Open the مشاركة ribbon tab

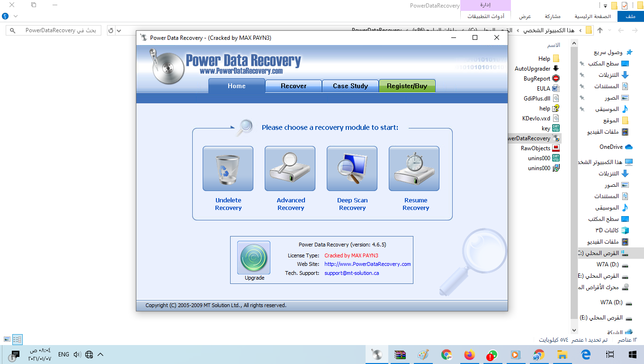coord(553,16)
